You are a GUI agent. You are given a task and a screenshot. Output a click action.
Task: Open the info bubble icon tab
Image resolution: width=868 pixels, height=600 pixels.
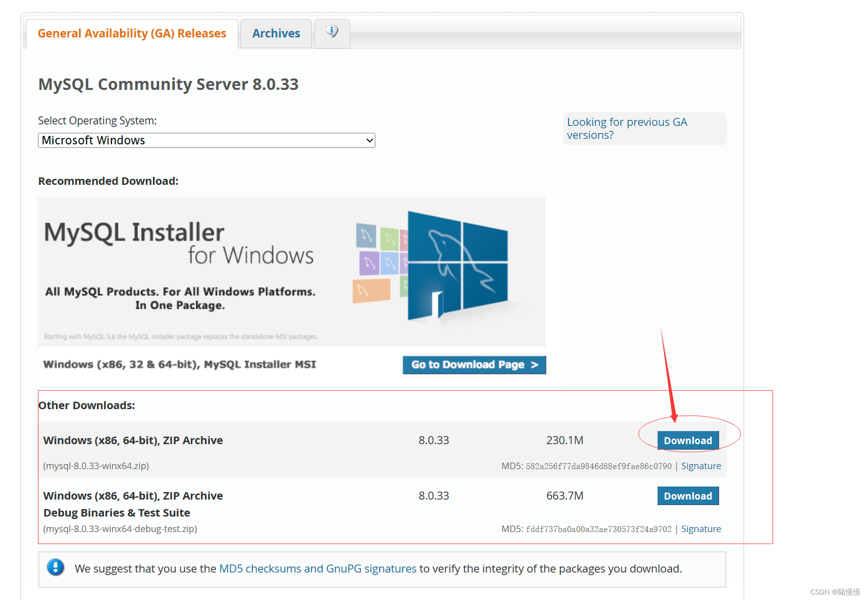click(x=332, y=33)
